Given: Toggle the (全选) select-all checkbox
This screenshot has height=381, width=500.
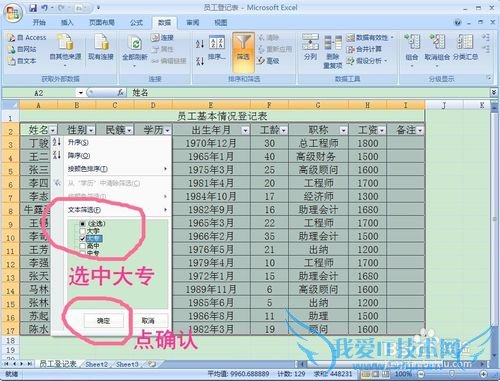Looking at the screenshot, I should 82,224.
